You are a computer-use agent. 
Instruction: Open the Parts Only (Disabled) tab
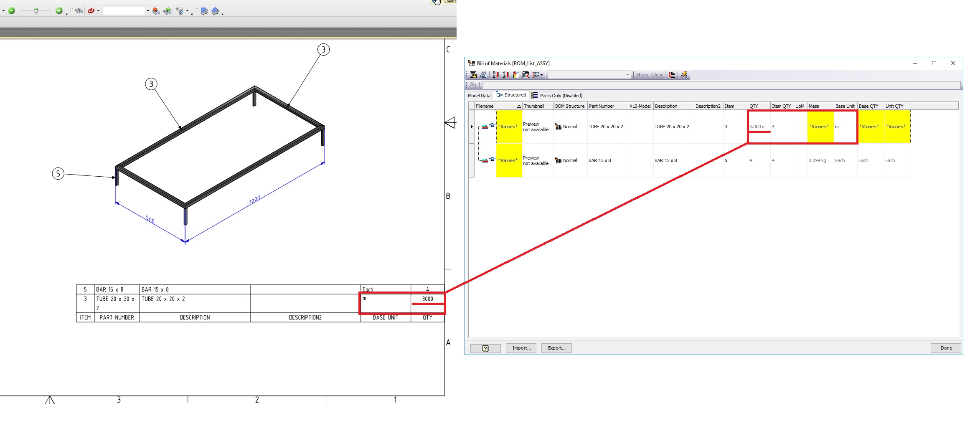(x=560, y=95)
